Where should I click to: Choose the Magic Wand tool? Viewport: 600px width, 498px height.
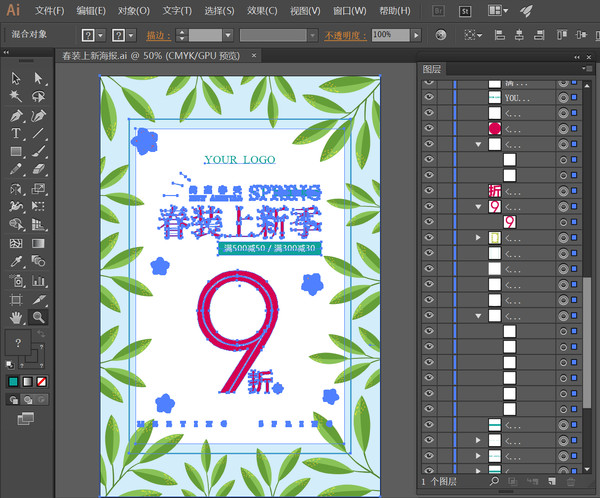pyautogui.click(x=16, y=96)
